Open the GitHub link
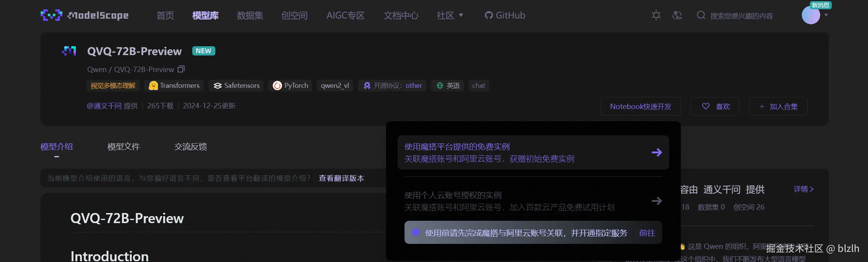Image resolution: width=868 pixels, height=262 pixels. click(505, 15)
